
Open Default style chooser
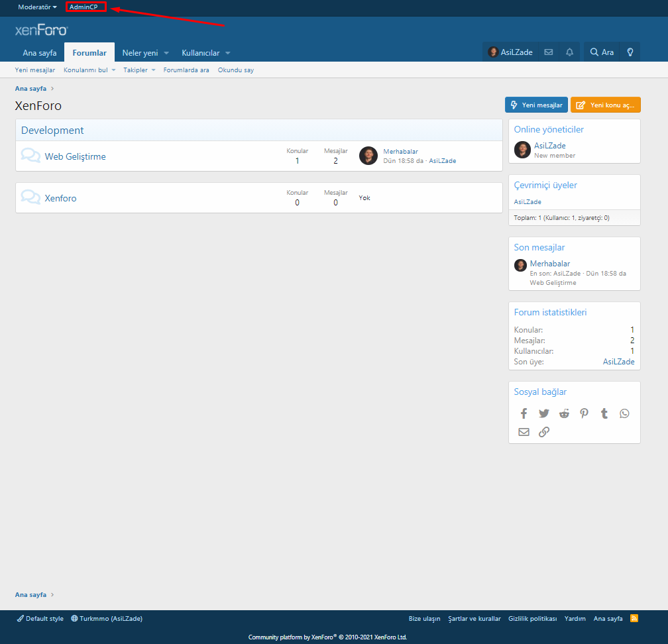(x=40, y=618)
